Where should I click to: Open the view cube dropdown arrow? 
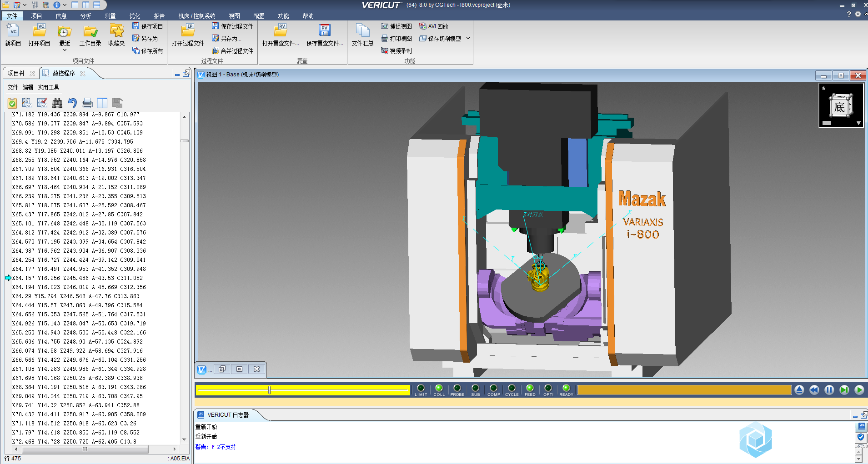[x=858, y=123]
